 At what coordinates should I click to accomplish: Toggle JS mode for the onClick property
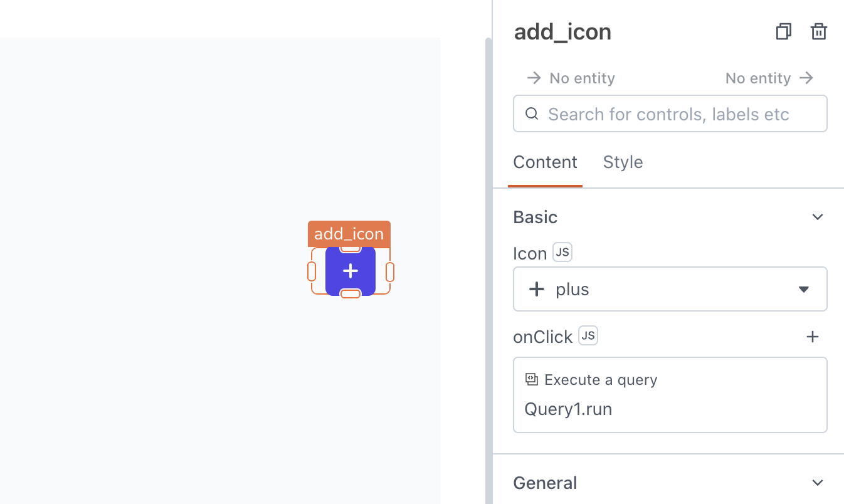(588, 335)
